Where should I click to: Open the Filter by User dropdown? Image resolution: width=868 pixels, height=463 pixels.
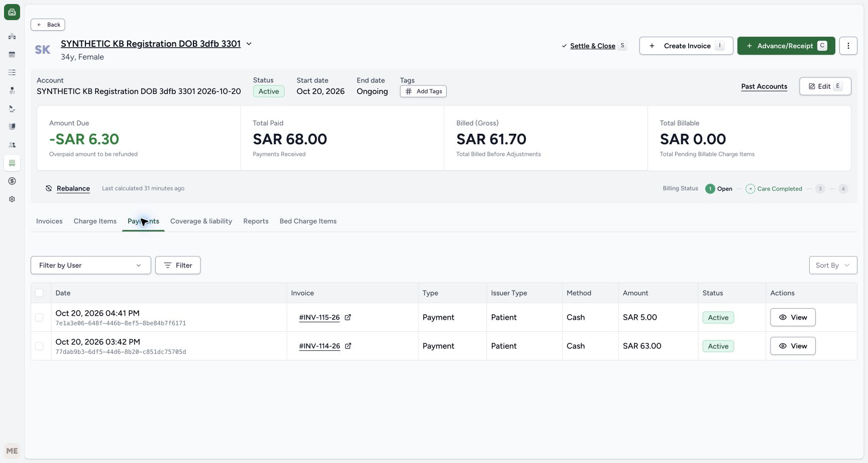click(90, 265)
